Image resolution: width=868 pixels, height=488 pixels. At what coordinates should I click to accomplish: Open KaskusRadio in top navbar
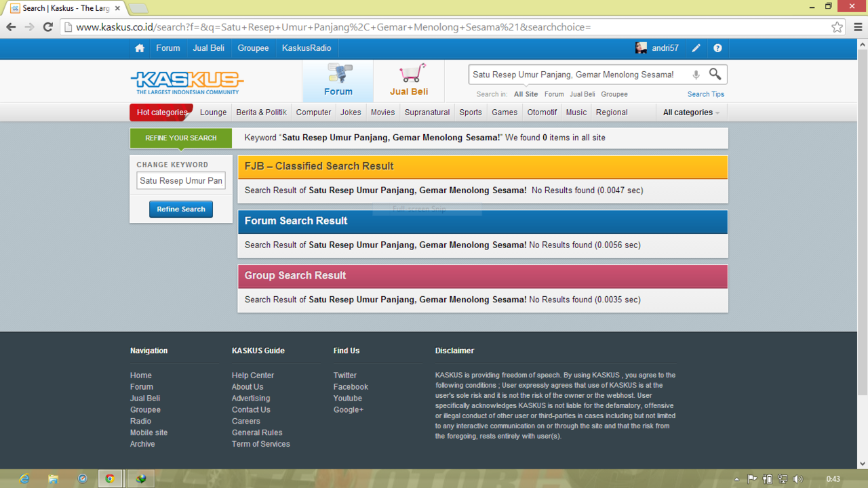pos(307,48)
